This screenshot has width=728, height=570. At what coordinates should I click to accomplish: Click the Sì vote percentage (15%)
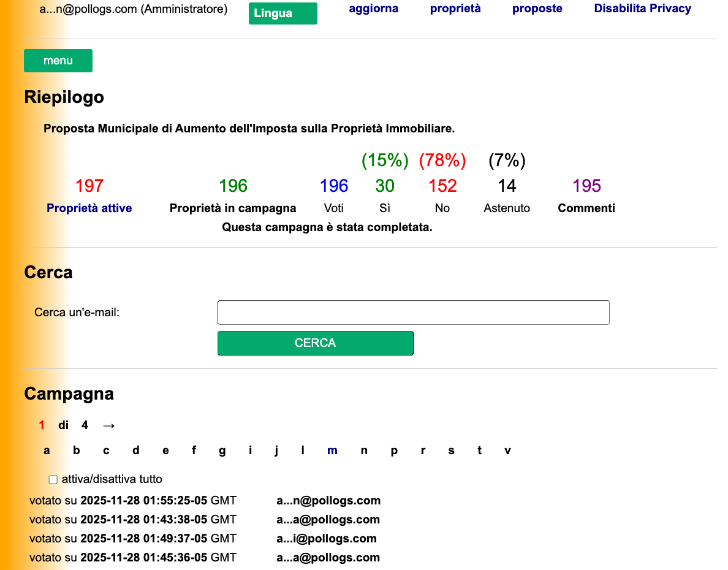(385, 161)
